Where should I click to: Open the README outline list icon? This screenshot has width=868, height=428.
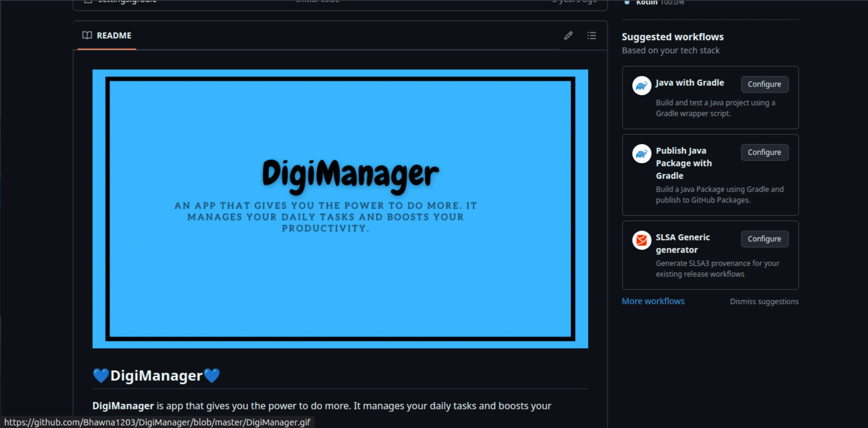pyautogui.click(x=591, y=35)
